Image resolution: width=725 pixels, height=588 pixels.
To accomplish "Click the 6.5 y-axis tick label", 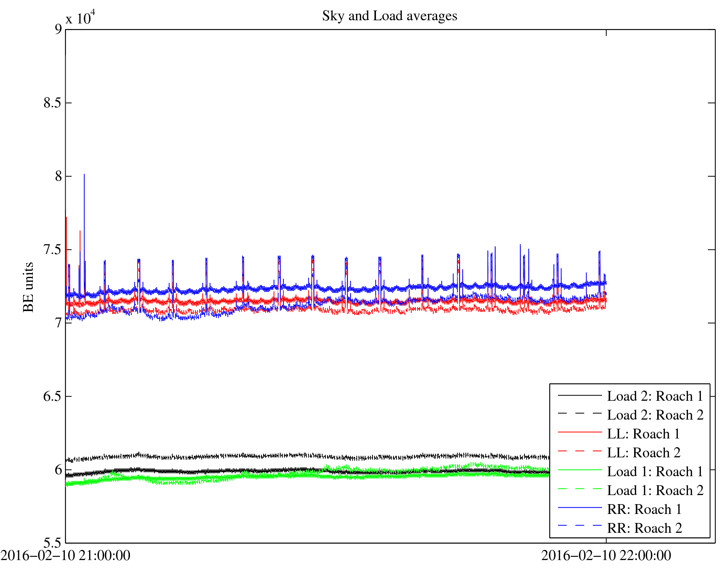I will 52,397.
